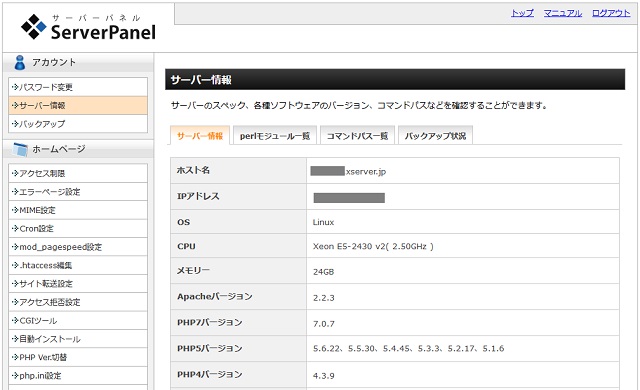Open アクセス制限 settings
The width and height of the screenshot is (640, 390).
tap(78, 173)
